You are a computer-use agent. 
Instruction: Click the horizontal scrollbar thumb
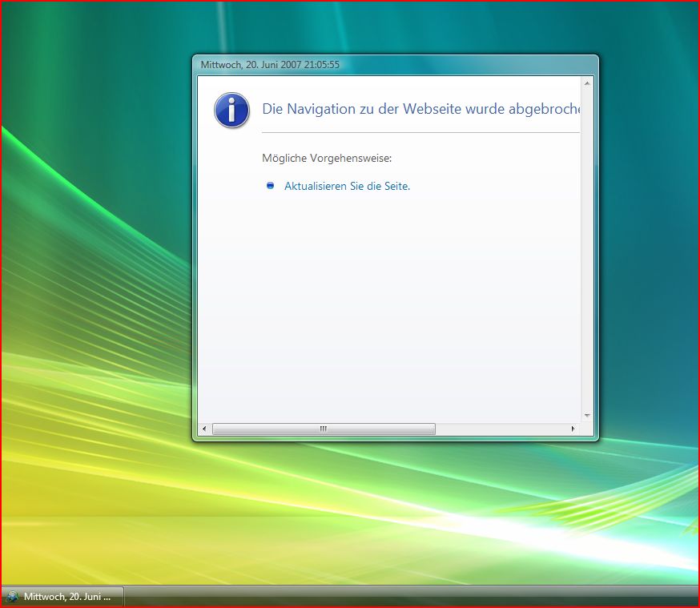tap(324, 429)
